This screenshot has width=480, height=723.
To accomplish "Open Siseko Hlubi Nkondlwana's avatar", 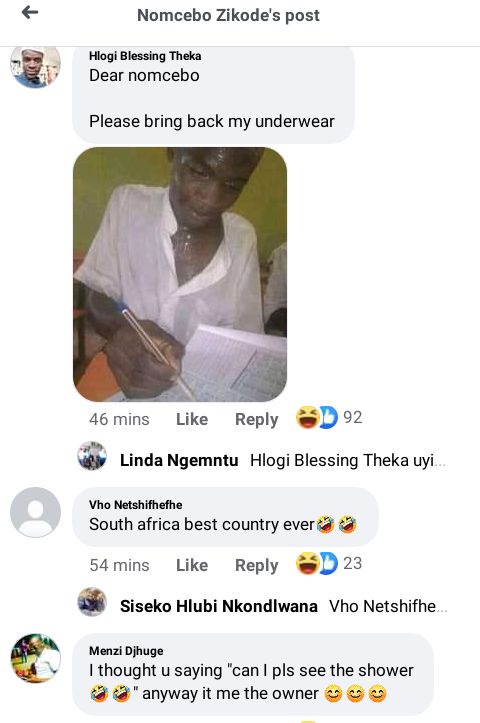I will pyautogui.click(x=92, y=602).
